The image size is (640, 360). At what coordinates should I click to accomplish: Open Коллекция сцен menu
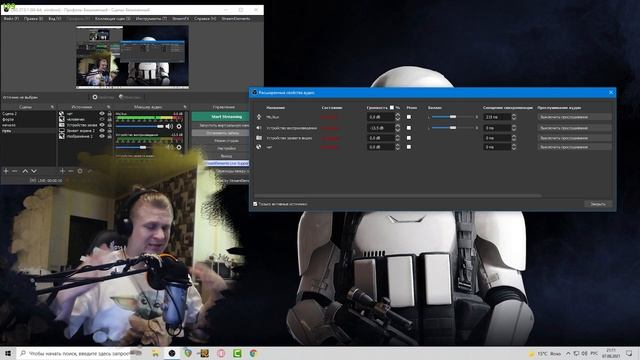113,19
